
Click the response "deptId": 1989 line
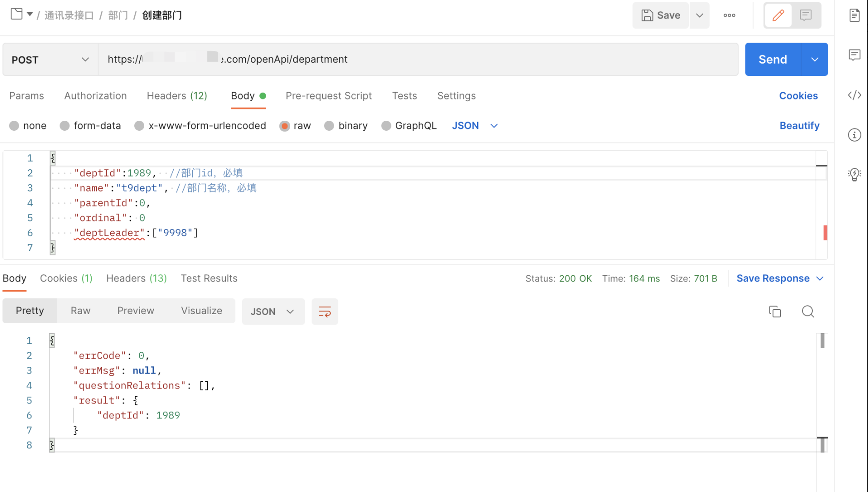(138, 415)
